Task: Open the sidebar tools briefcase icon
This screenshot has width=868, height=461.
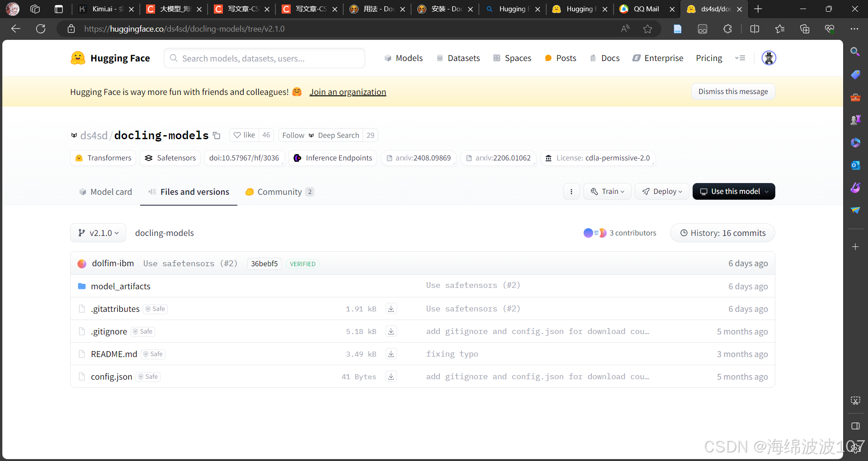Action: pyautogui.click(x=855, y=97)
